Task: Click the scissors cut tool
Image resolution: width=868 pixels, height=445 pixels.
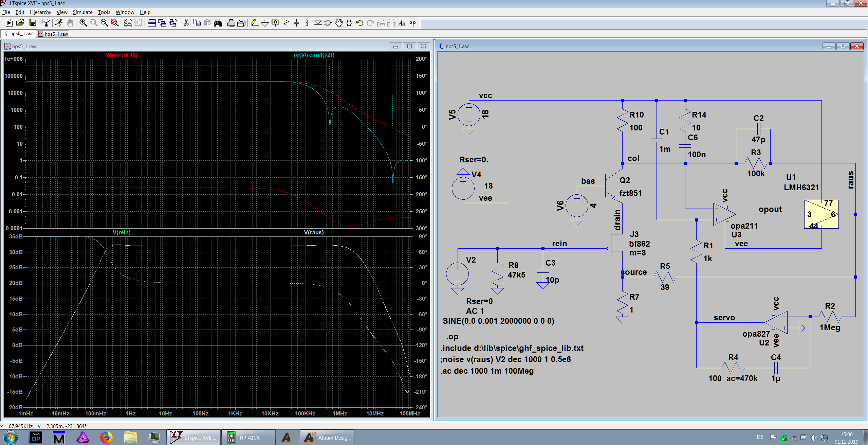Action: coord(186,23)
